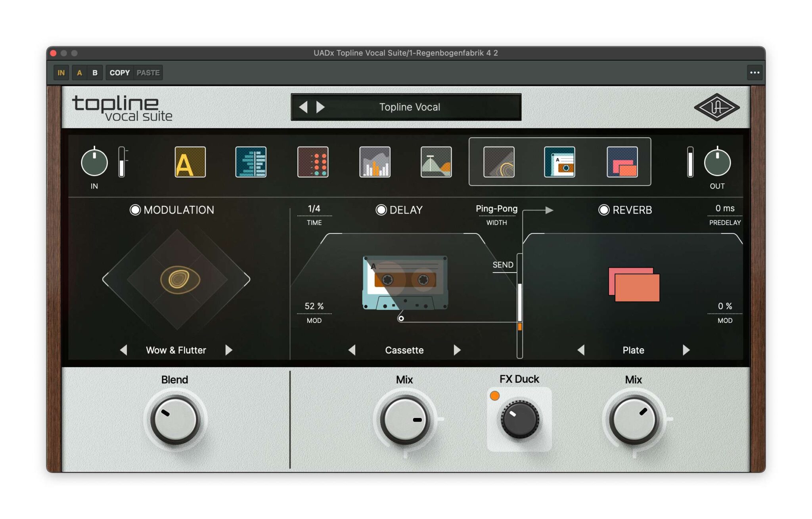The width and height of the screenshot is (812, 519).
Task: Click the IN bypass button on the toolbar
Action: point(61,73)
